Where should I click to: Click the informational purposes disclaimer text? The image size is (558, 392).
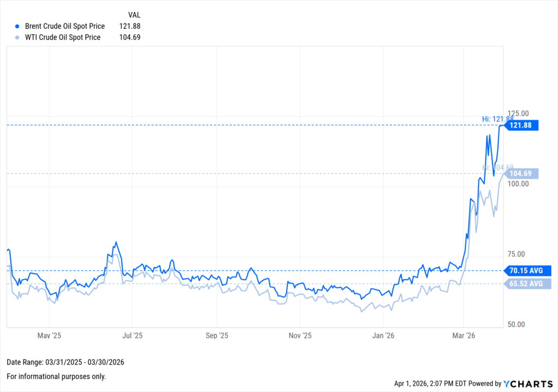tap(56, 376)
